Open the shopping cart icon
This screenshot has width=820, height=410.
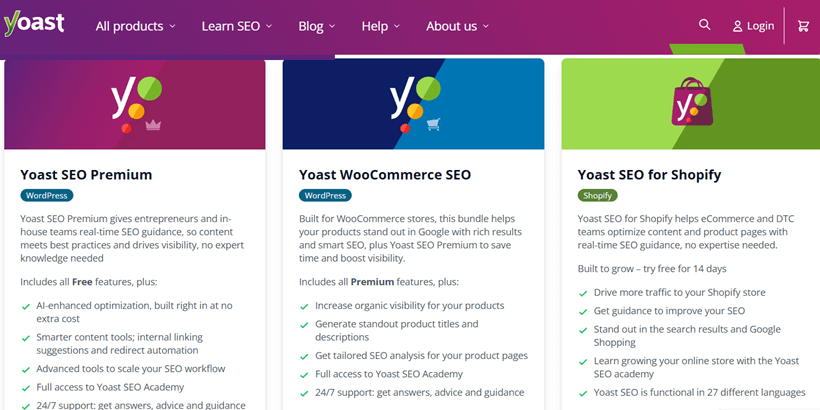click(803, 26)
